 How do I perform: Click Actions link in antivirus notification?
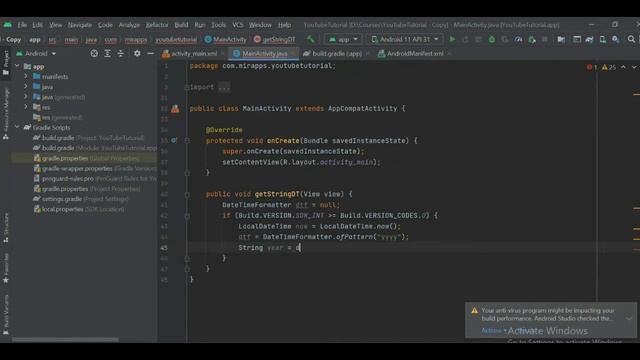click(493, 331)
